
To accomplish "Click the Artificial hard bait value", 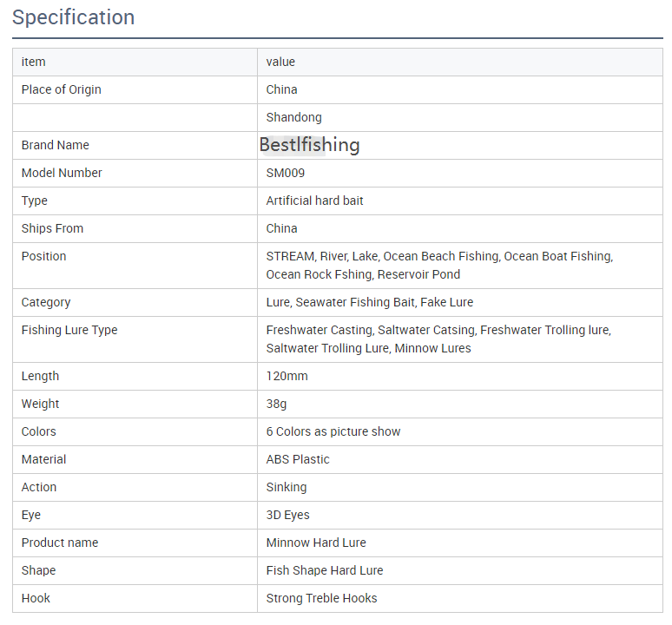I will coord(314,201).
